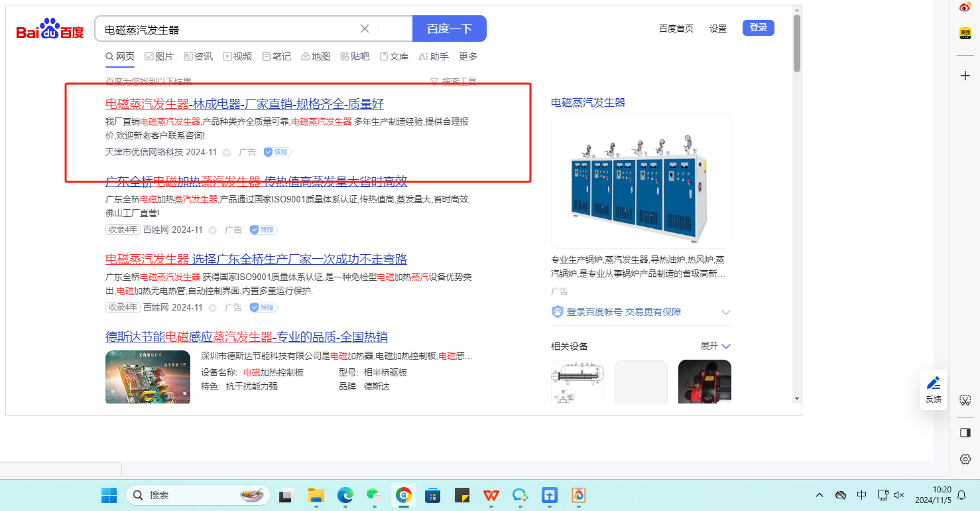Open the Ai 助手 tab
Screen dimensions: 980x511
tap(434, 56)
